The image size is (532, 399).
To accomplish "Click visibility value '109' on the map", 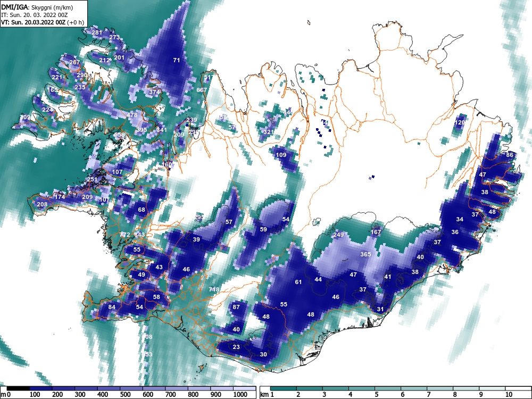I will point(281,155).
